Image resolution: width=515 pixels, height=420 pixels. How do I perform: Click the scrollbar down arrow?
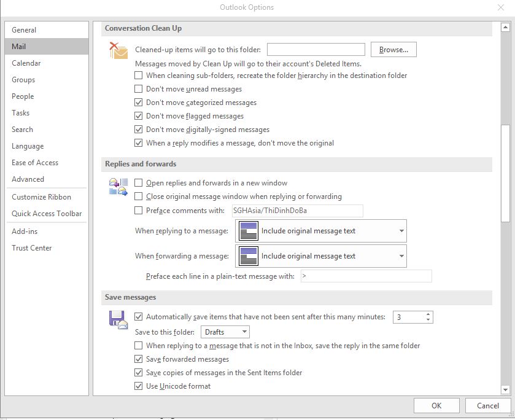click(x=505, y=390)
